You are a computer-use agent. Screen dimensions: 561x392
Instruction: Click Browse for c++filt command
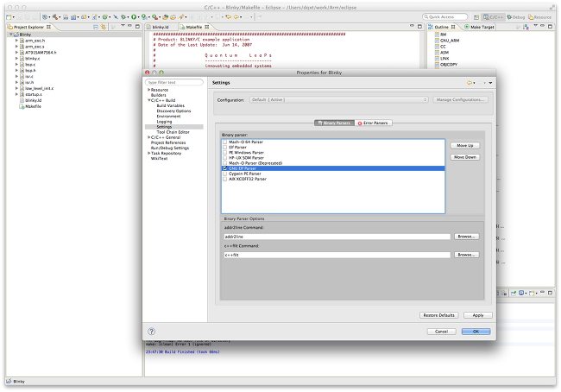tap(467, 255)
